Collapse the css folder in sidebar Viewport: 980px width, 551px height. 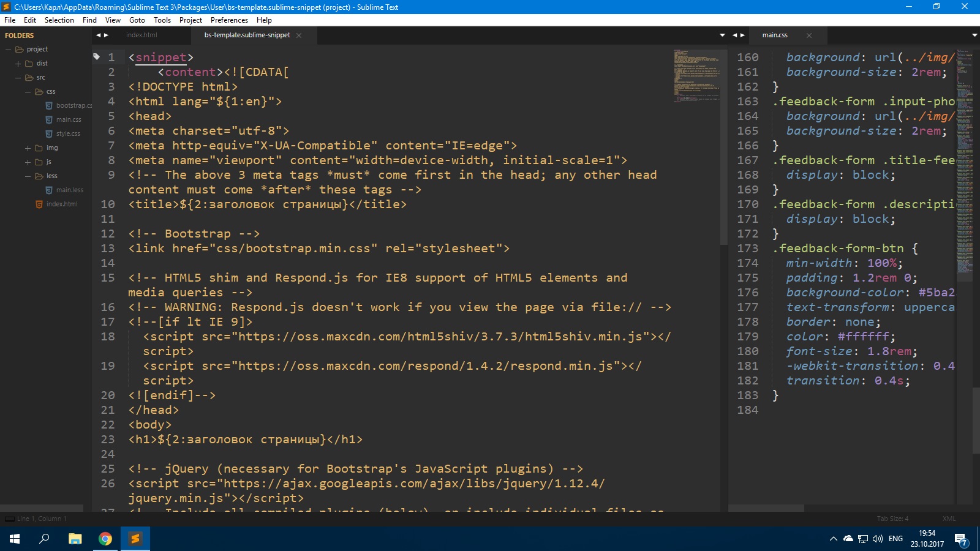pos(28,92)
